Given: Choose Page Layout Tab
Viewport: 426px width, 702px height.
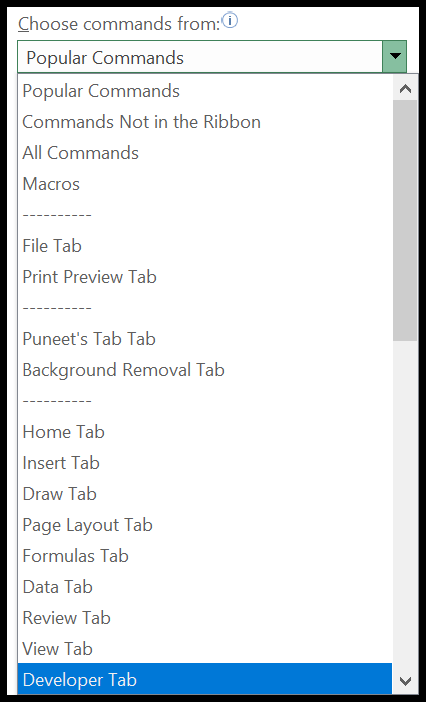Looking at the screenshot, I should click(x=205, y=525).
